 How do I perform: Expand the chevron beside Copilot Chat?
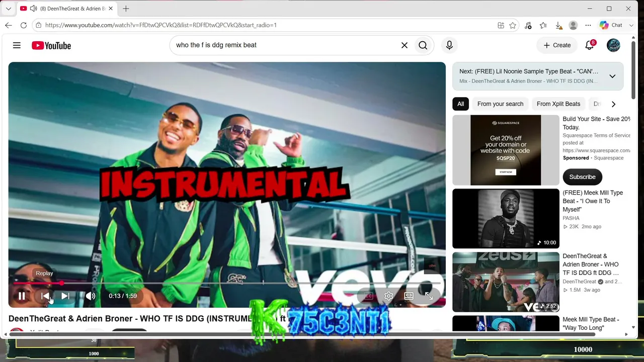[631, 25]
